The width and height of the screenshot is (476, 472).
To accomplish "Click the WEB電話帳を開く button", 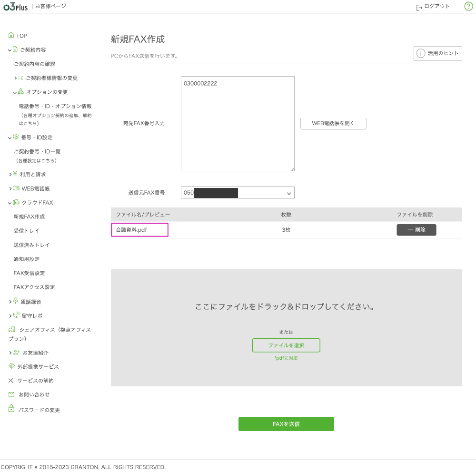I will point(333,123).
